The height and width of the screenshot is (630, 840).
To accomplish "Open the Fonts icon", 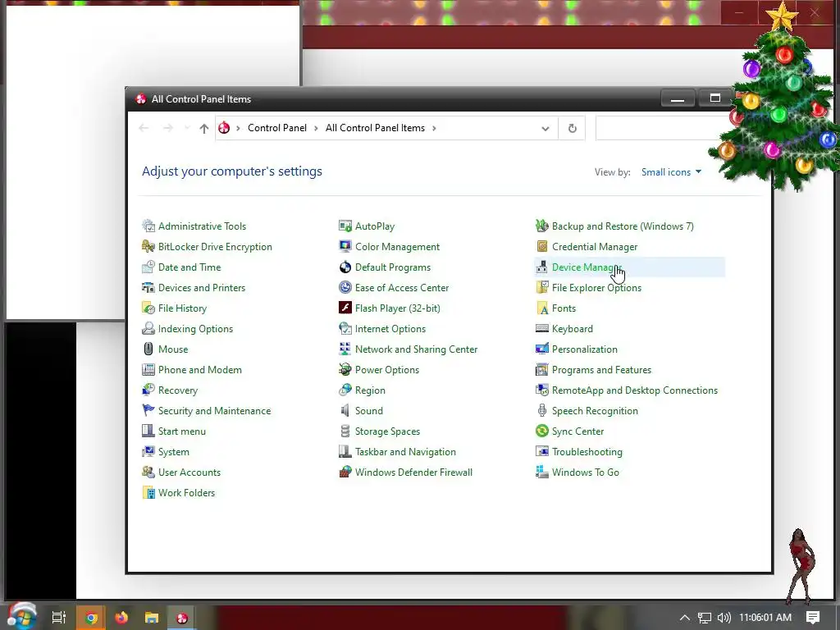I will point(542,308).
